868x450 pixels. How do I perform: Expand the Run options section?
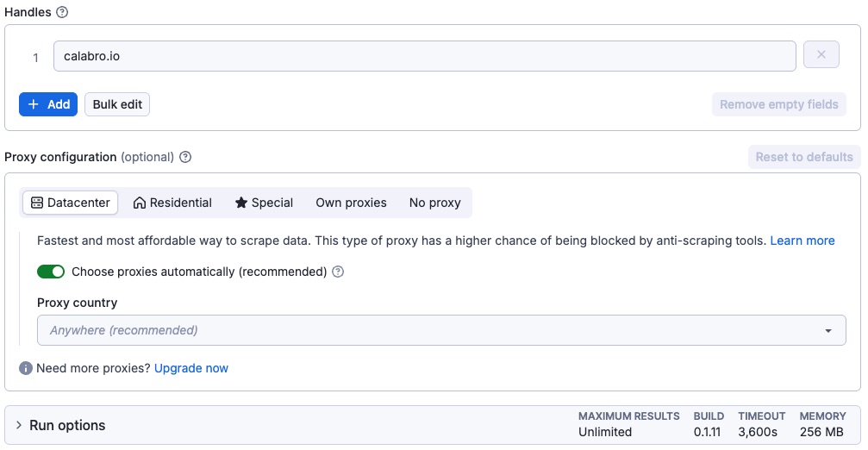click(x=59, y=425)
